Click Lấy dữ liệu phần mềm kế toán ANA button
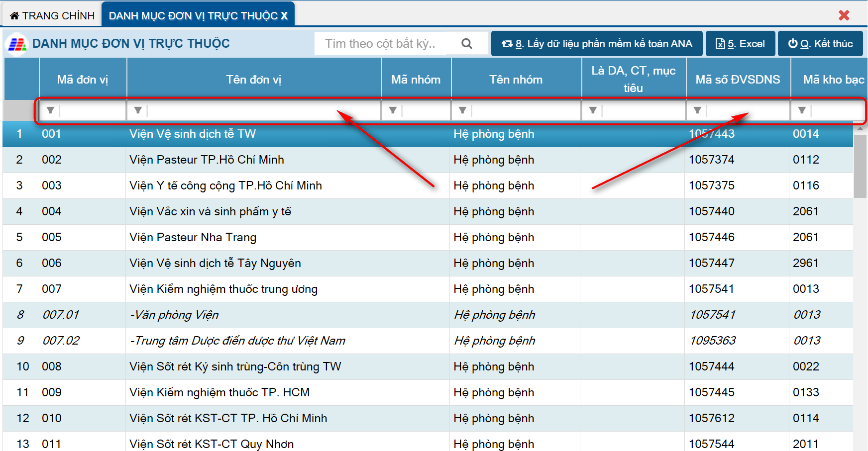The width and height of the screenshot is (868, 451). (597, 44)
